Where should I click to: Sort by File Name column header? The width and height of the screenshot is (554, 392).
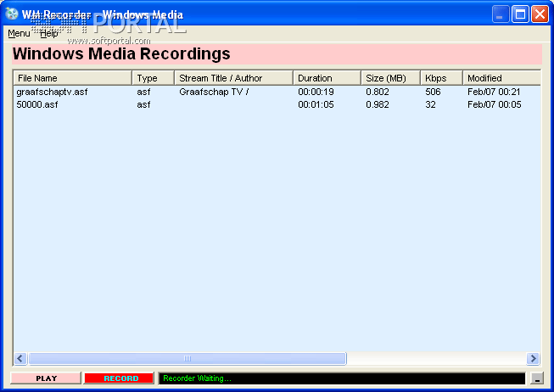72,78
